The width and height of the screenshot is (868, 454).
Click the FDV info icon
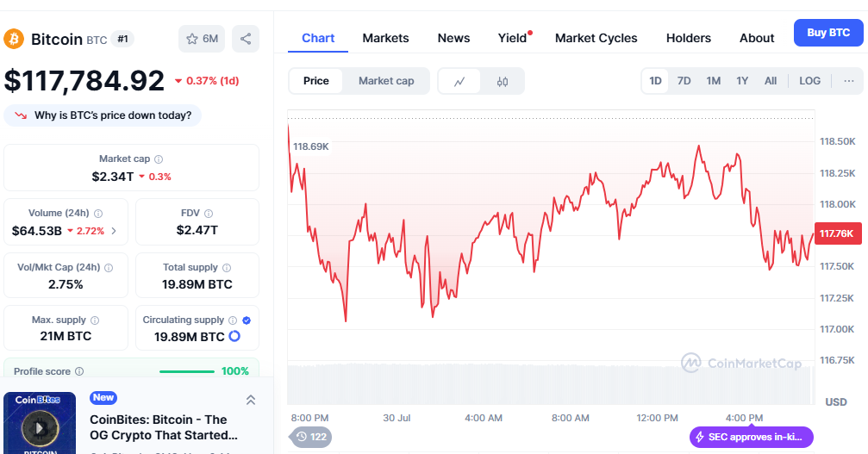[x=209, y=213]
